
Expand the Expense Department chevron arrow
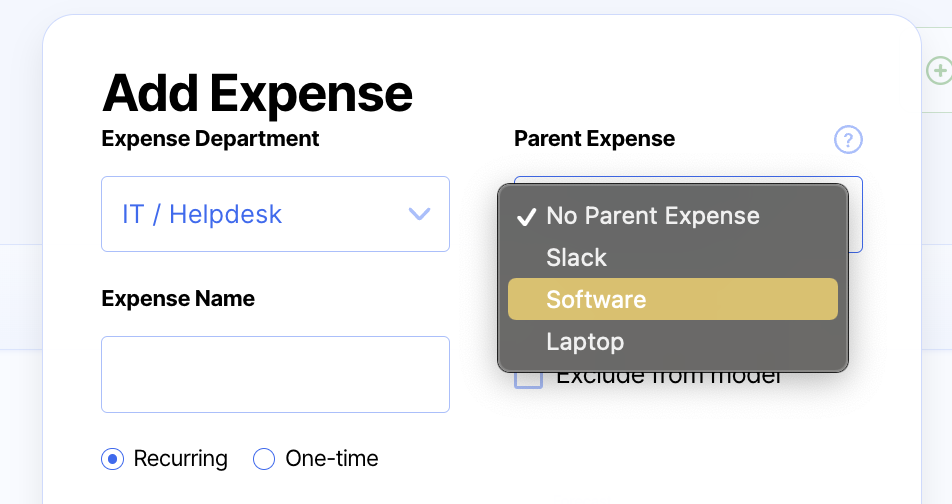(420, 214)
